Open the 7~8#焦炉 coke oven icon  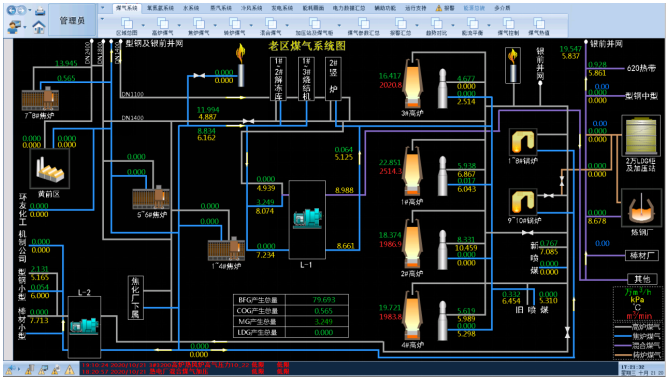[40, 98]
